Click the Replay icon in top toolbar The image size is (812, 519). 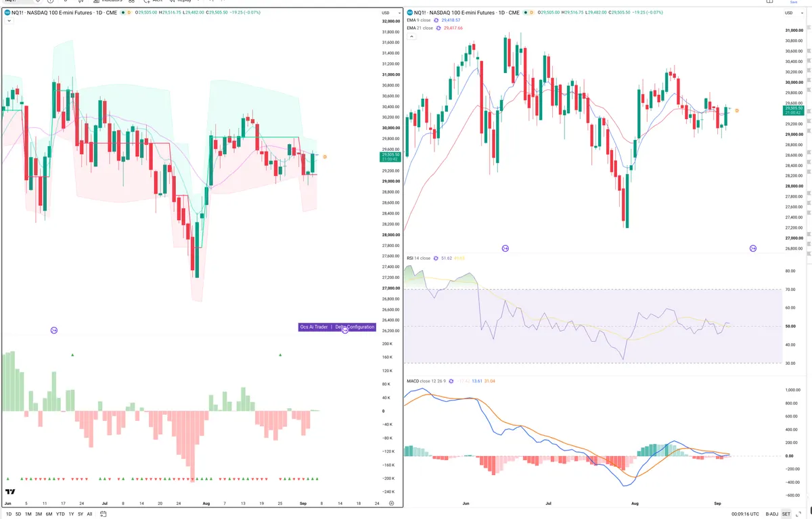pos(172,1)
